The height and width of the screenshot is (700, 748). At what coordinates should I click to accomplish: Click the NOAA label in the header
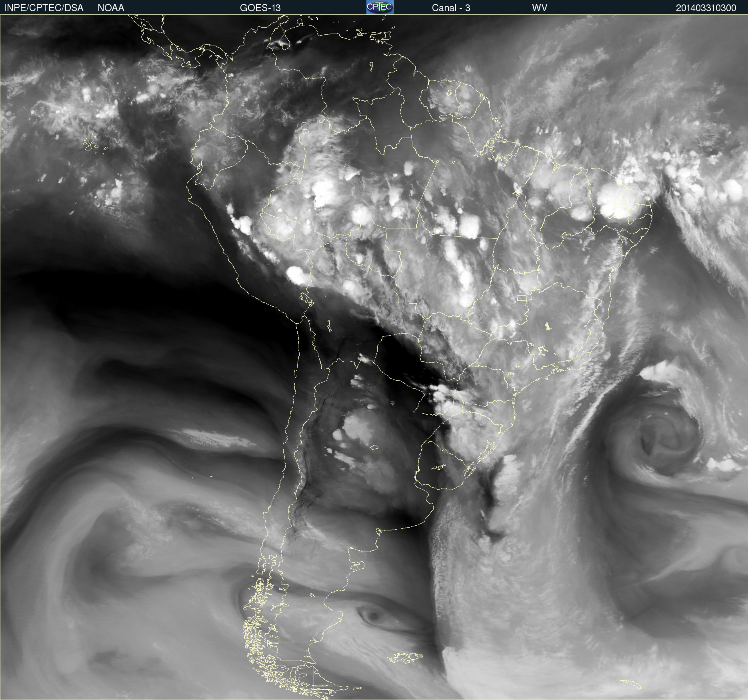(111, 8)
